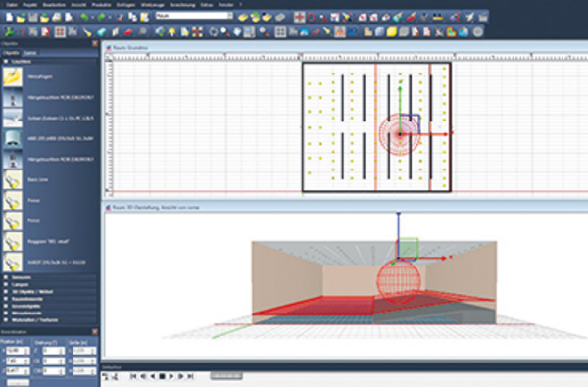Select the Hinzufügen luminaire folder thumbnail

coord(13,76)
